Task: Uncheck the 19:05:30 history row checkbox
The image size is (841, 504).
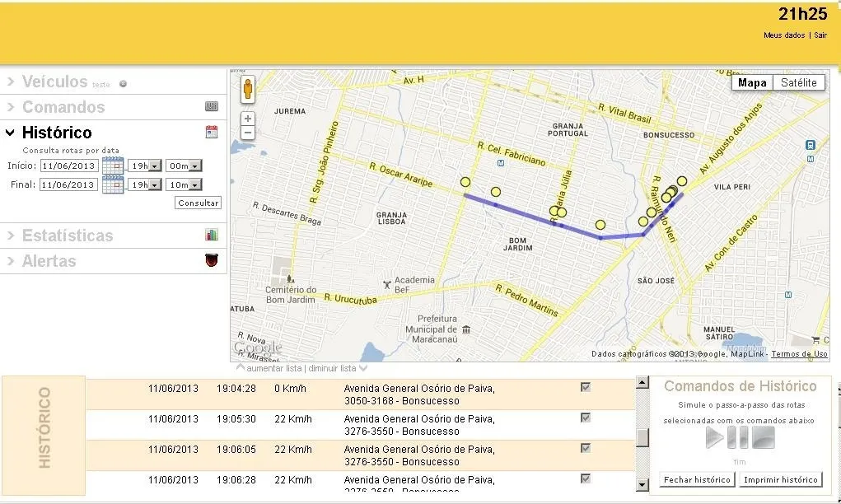Action: coord(586,418)
